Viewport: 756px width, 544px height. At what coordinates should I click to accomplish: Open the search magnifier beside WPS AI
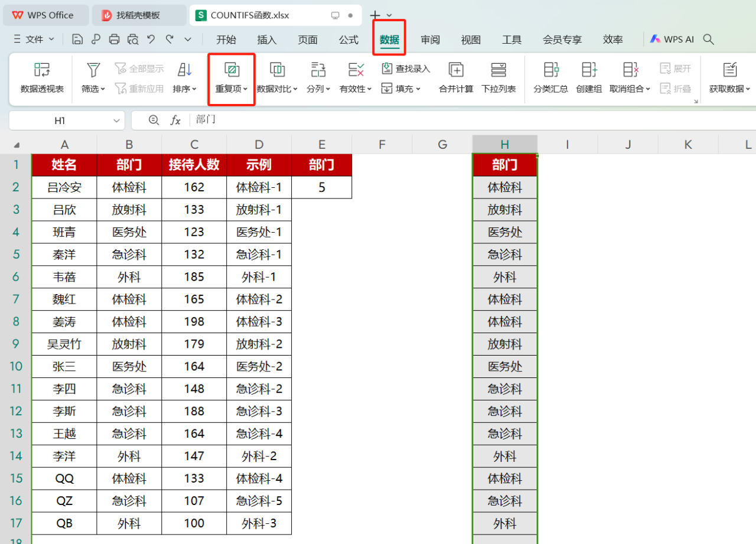pyautogui.click(x=709, y=40)
